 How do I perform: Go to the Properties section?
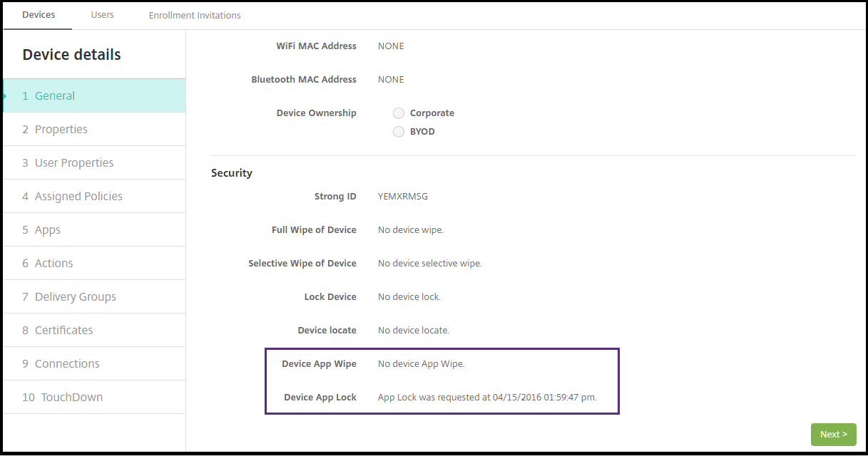(x=61, y=130)
